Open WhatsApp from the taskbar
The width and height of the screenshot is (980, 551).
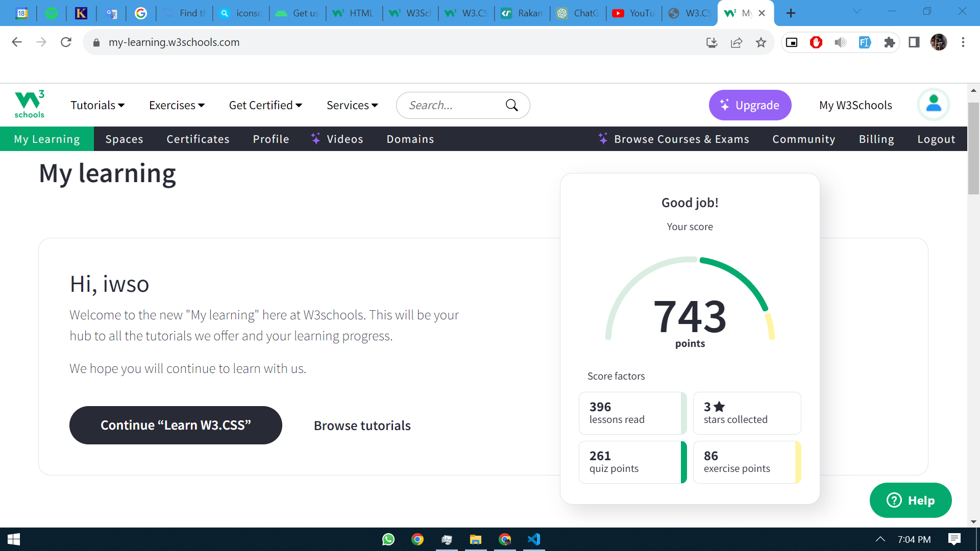(388, 539)
